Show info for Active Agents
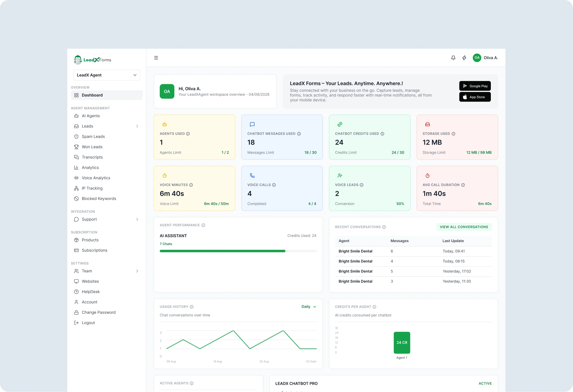The height and width of the screenshot is (392, 573). tap(192, 383)
